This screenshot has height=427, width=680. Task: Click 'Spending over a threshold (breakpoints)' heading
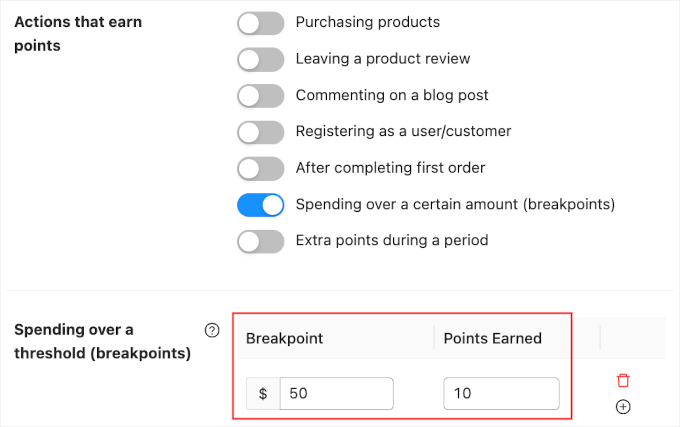(x=102, y=341)
